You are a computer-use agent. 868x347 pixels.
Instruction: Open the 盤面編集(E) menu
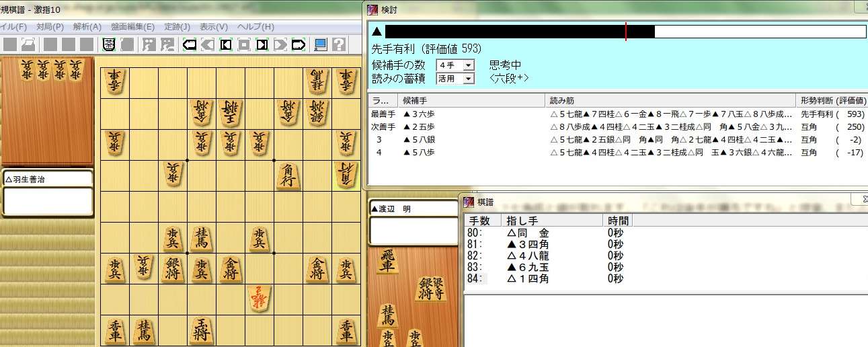pyautogui.click(x=132, y=27)
